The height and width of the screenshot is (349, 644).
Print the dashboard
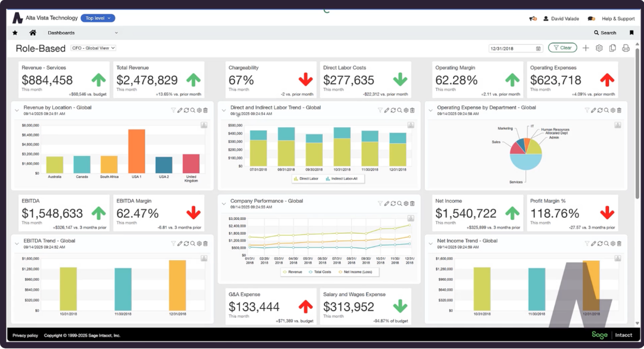click(626, 48)
